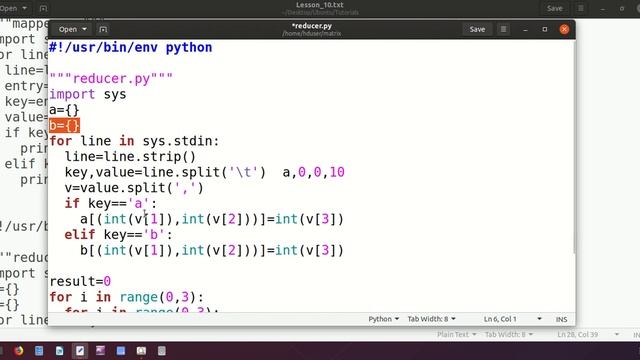Click the vertical scrollbar of reducer.py editor

(x=573, y=147)
